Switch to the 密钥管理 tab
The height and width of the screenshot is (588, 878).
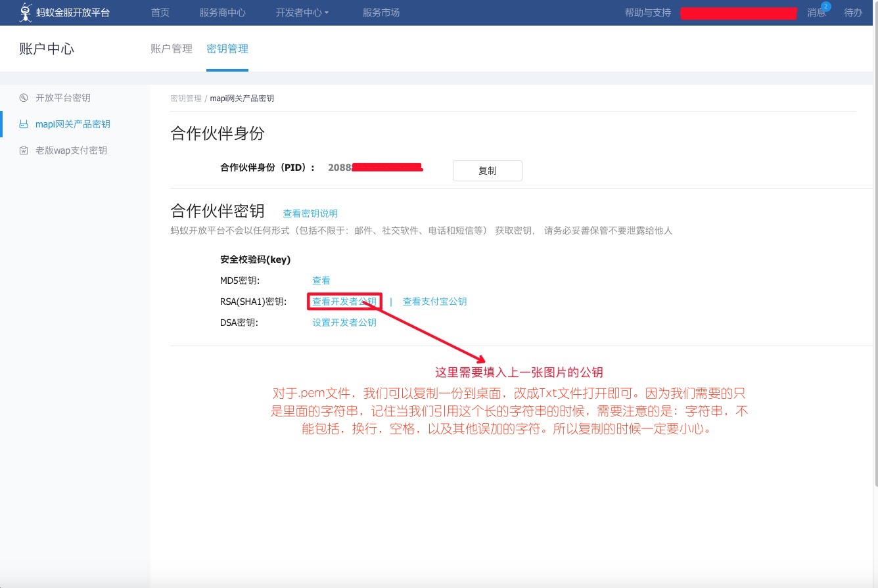227,49
